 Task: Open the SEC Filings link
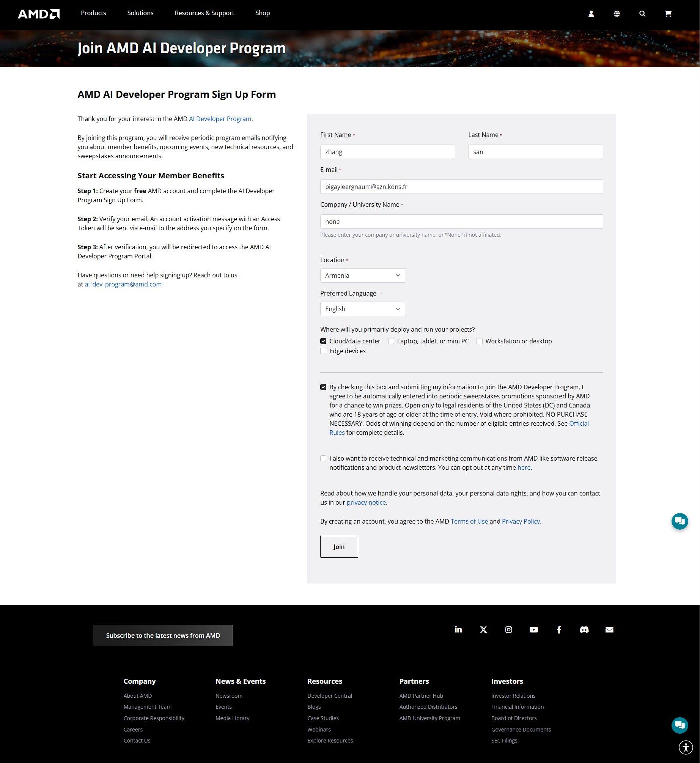pyautogui.click(x=504, y=741)
